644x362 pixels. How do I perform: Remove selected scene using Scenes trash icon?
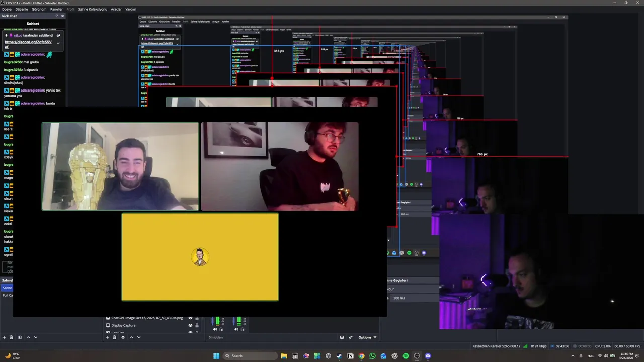11,337
